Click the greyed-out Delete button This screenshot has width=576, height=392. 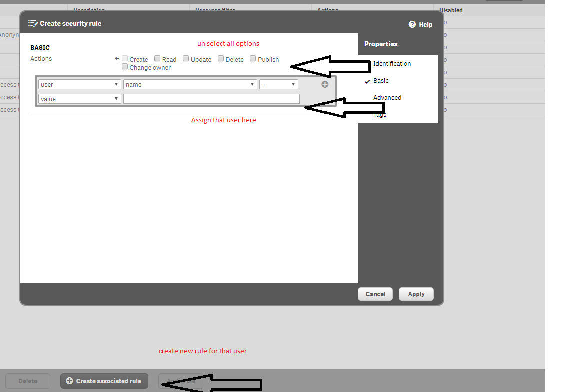[x=28, y=381]
